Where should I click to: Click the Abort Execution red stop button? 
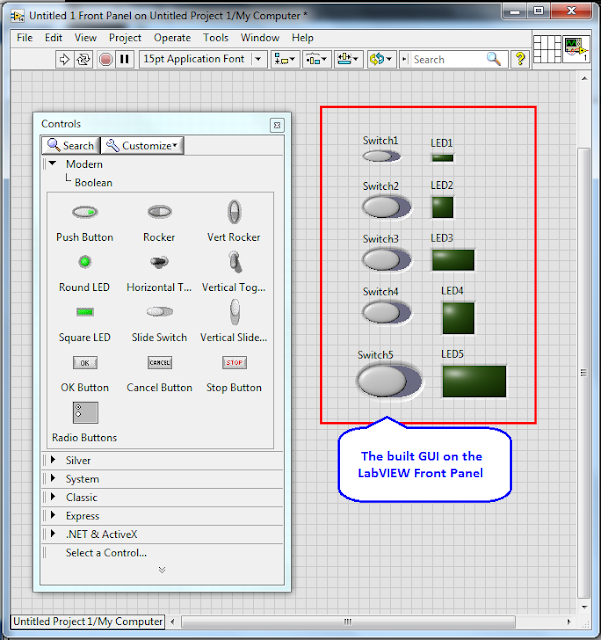[106, 60]
